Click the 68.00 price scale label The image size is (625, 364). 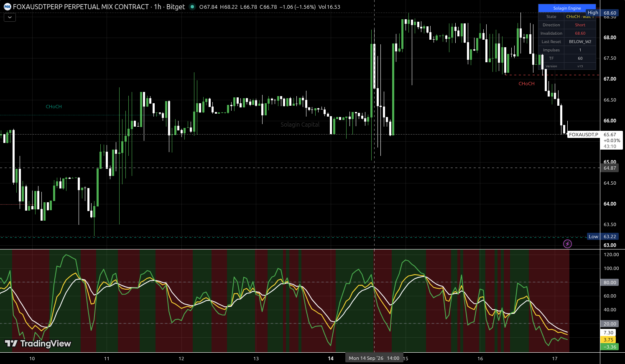(610, 37)
